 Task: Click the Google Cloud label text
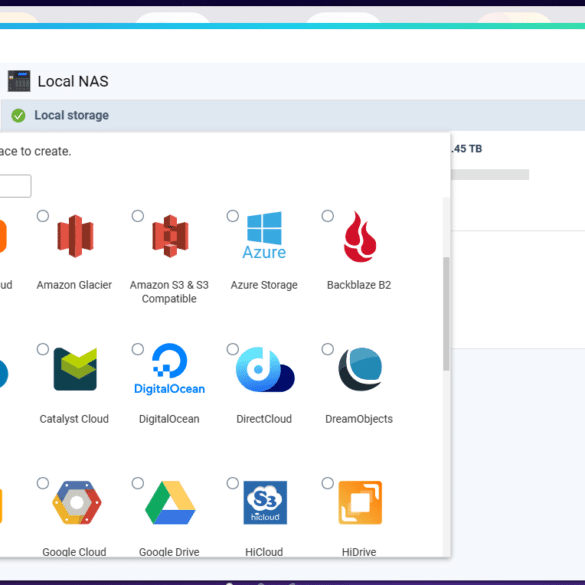74,552
